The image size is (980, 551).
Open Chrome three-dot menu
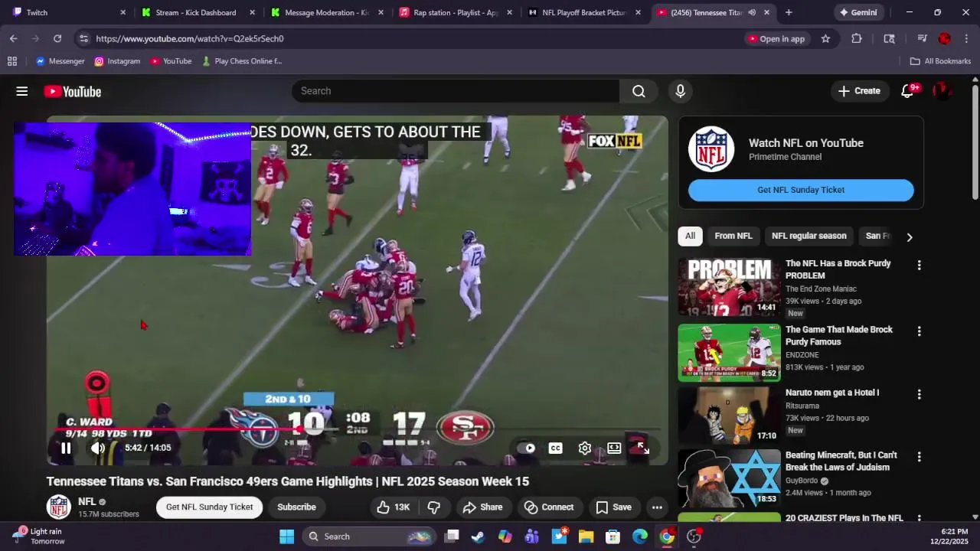click(x=966, y=38)
